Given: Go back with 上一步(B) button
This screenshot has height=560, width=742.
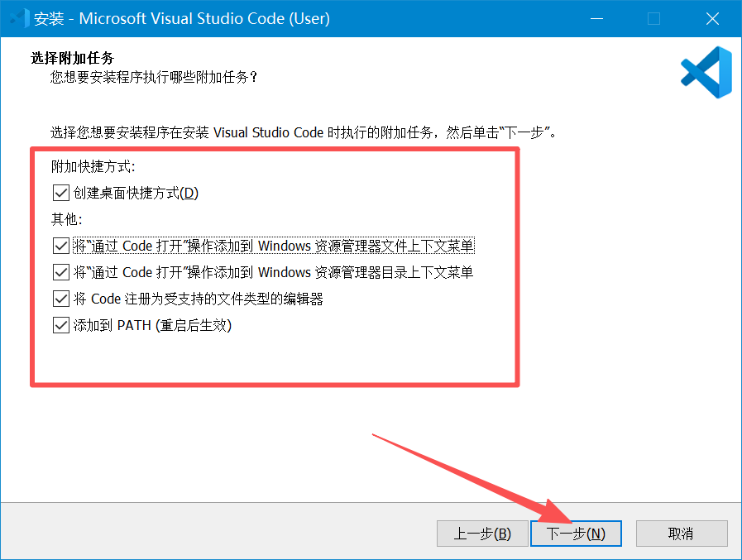Looking at the screenshot, I should point(482,534).
